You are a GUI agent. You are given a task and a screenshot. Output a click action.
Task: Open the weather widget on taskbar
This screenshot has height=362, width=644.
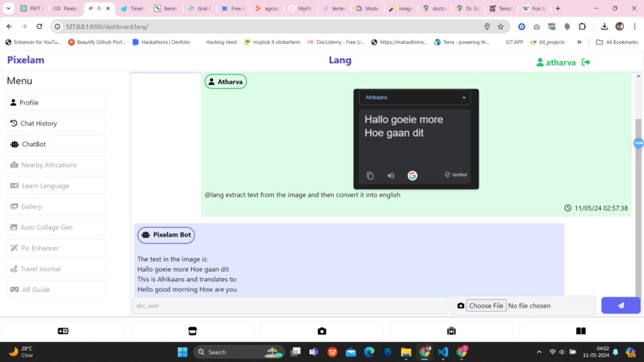pos(22,352)
